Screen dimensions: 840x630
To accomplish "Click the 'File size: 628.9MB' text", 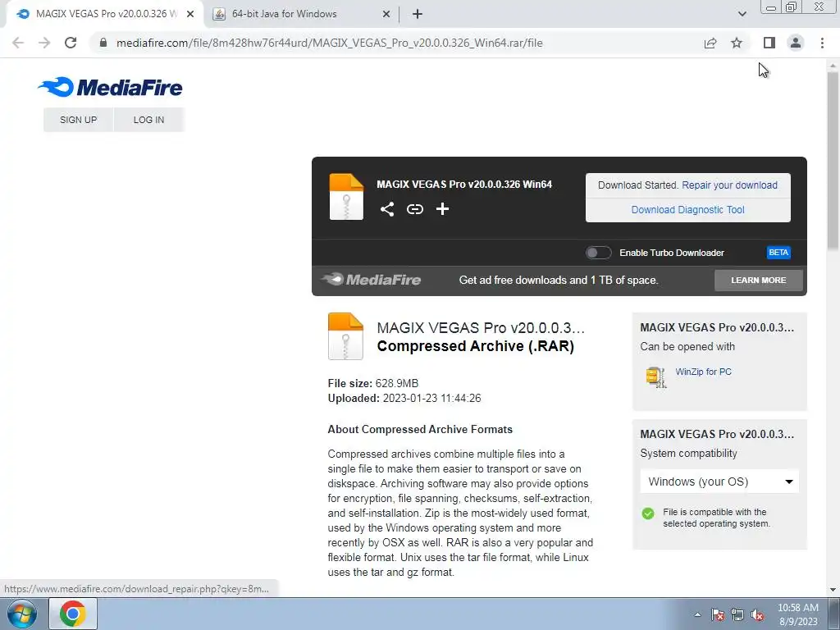I will [x=373, y=383].
